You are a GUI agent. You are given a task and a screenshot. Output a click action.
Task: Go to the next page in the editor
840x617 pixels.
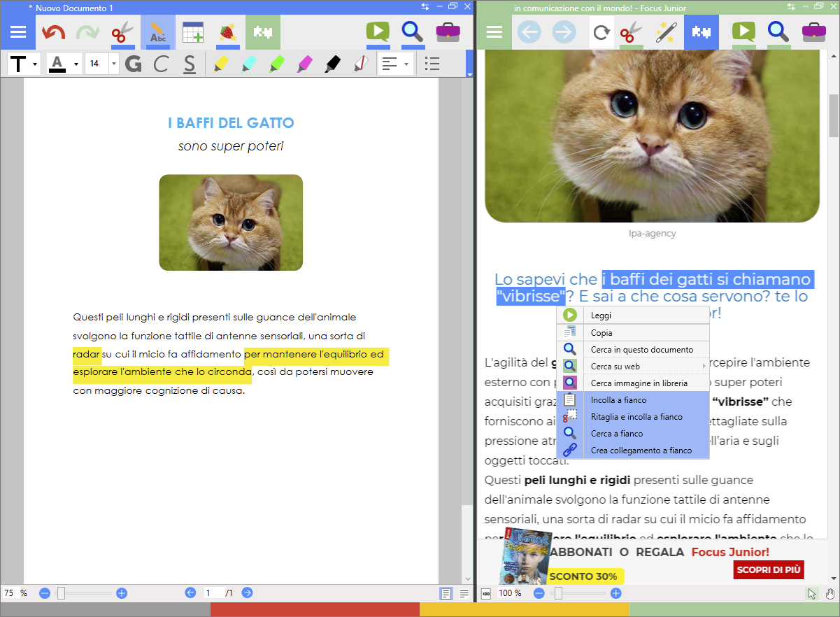pyautogui.click(x=247, y=593)
